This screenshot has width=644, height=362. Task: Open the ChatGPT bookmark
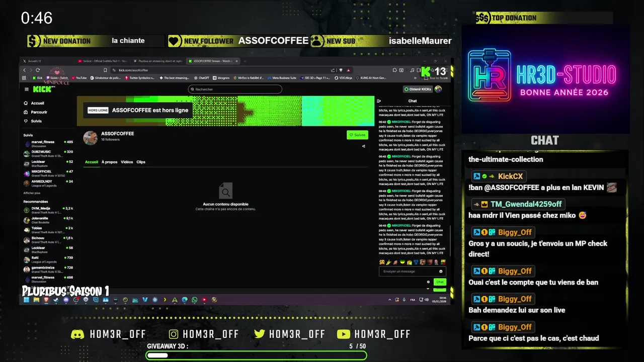tap(201, 78)
